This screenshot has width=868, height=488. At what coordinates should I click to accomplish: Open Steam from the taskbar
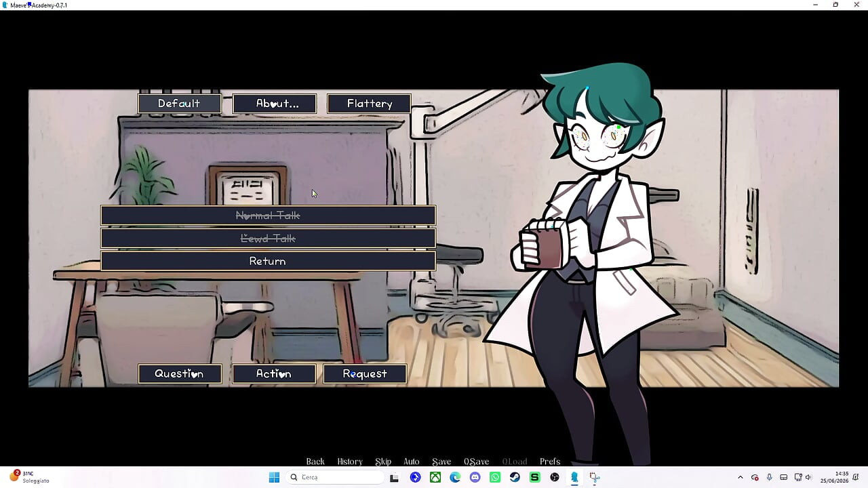coord(515,477)
